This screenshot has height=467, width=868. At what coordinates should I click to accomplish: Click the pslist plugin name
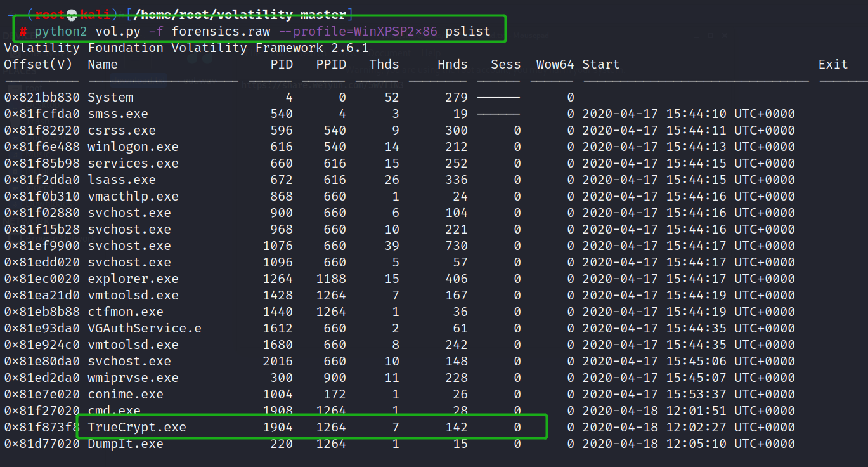point(467,31)
